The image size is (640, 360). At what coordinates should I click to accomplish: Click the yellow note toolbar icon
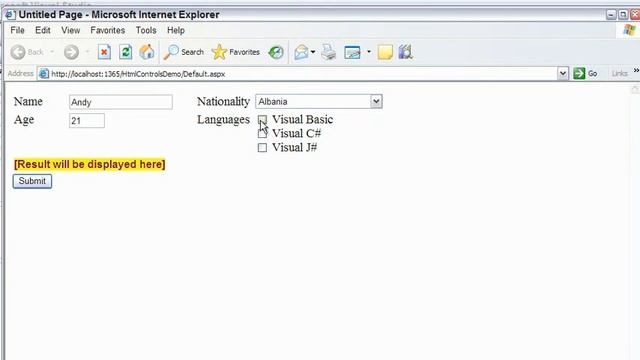[385, 52]
